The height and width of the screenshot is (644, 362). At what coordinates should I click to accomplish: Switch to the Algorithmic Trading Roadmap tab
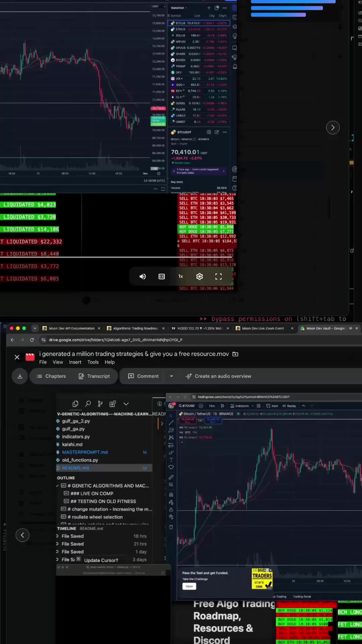point(135,328)
